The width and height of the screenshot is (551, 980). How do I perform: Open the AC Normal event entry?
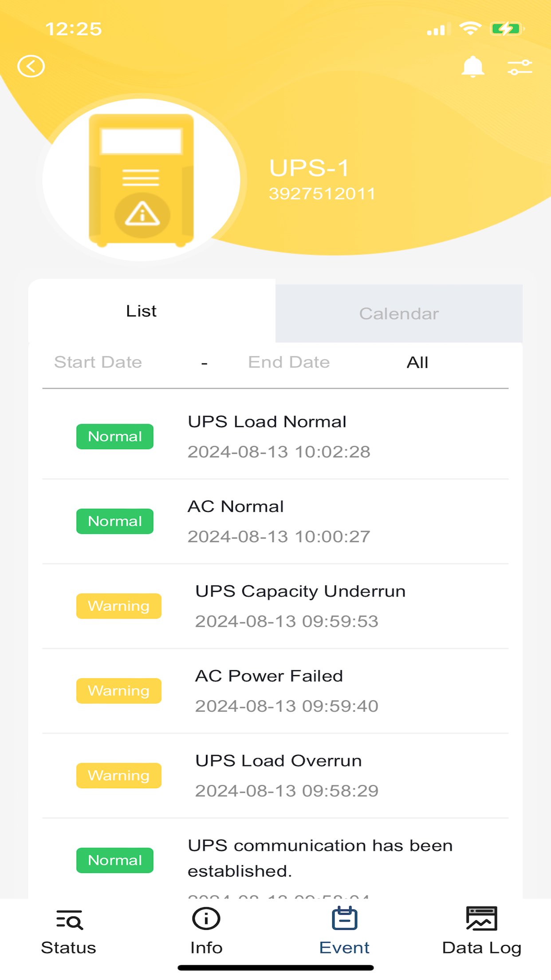tap(275, 521)
